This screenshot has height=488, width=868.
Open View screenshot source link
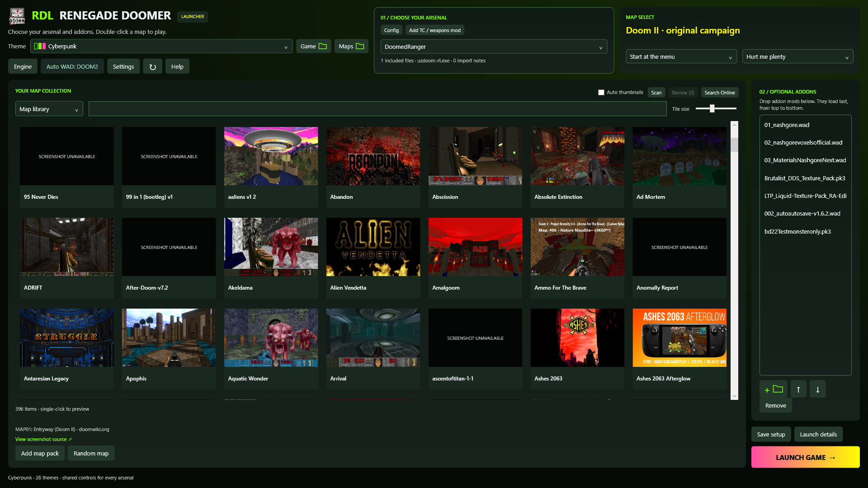pos(43,439)
